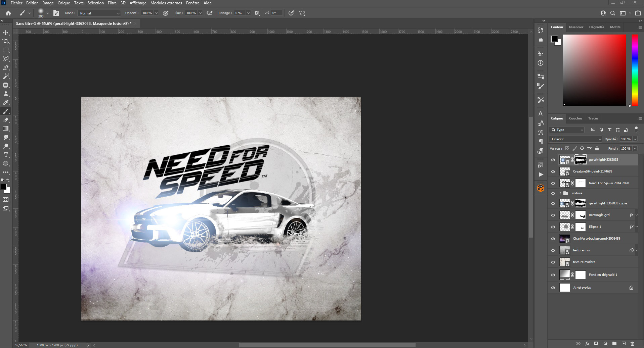Open the Eclaircir blend mode dropdown
The width and height of the screenshot is (644, 348).
[576, 139]
